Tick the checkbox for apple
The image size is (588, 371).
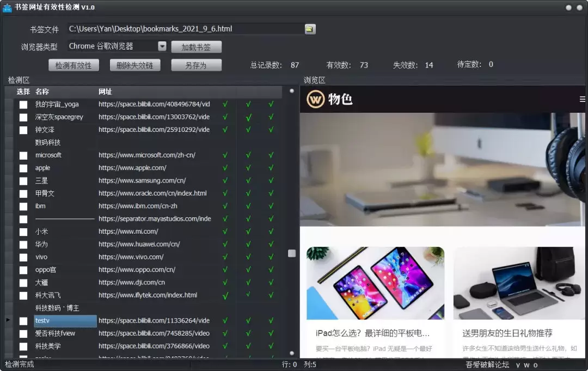[23, 168]
